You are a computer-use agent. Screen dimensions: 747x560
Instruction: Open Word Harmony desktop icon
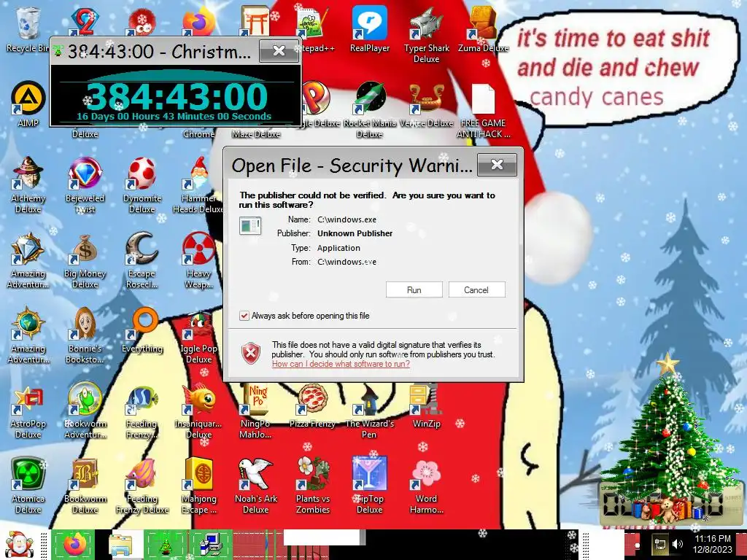(x=426, y=486)
